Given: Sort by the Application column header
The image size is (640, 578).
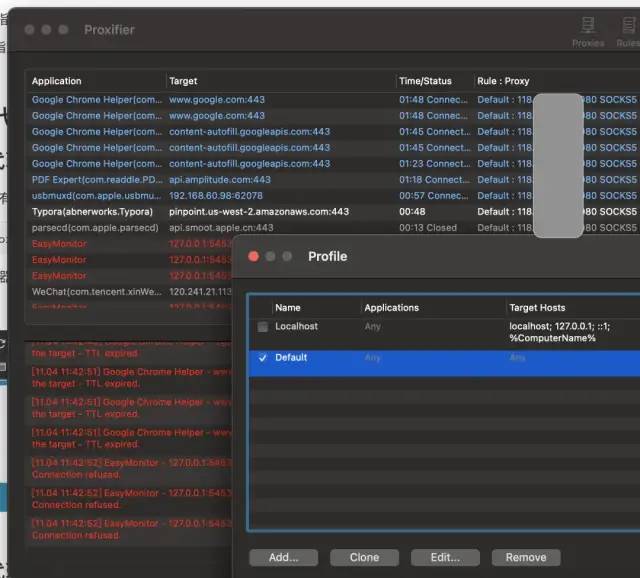Looking at the screenshot, I should click(x=57, y=81).
